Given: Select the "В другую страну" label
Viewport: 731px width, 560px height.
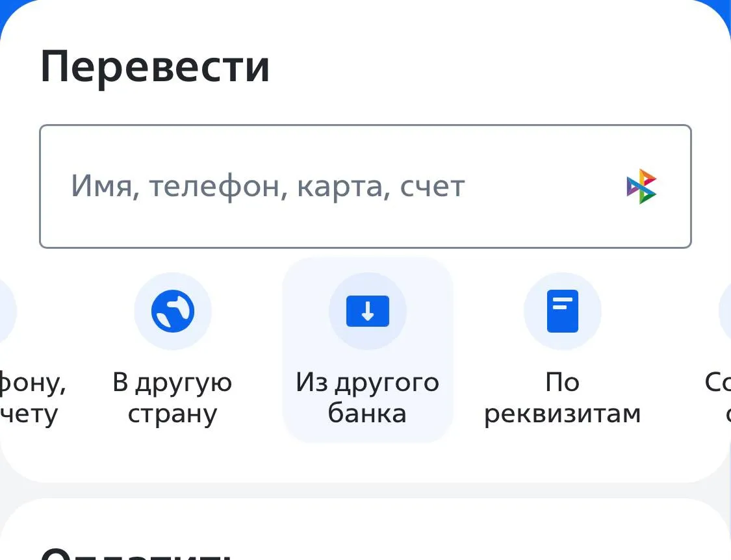Looking at the screenshot, I should (x=172, y=398).
